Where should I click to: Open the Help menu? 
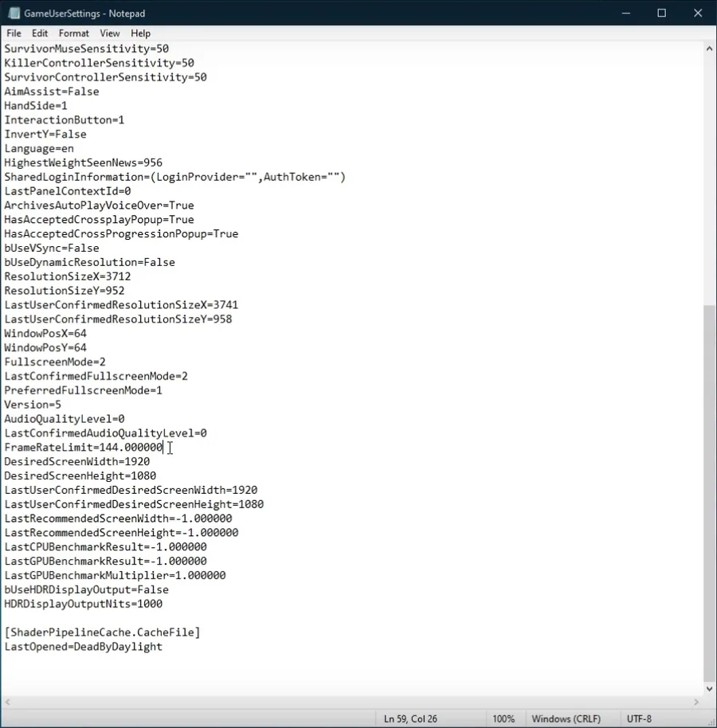(x=140, y=33)
